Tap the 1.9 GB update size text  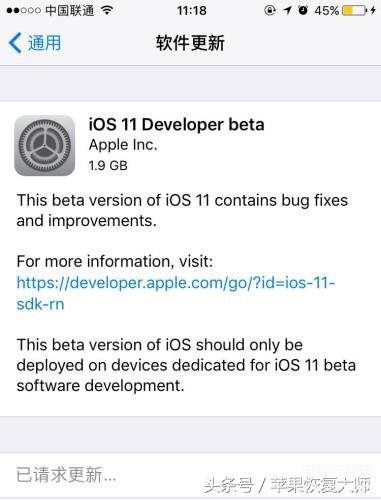coord(108,165)
